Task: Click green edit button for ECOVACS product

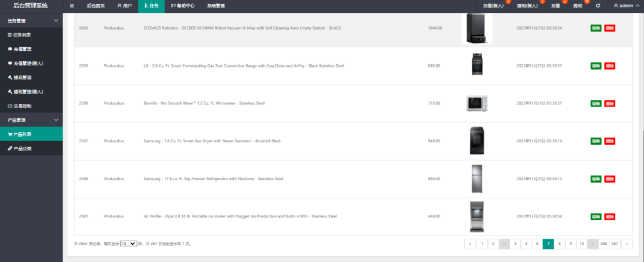Action: click(x=596, y=28)
